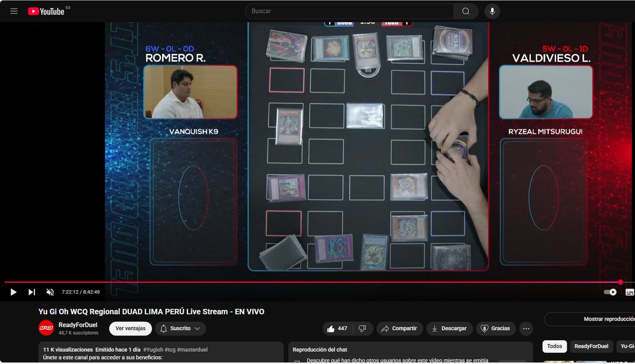Share the video with Compartir

tap(400, 329)
